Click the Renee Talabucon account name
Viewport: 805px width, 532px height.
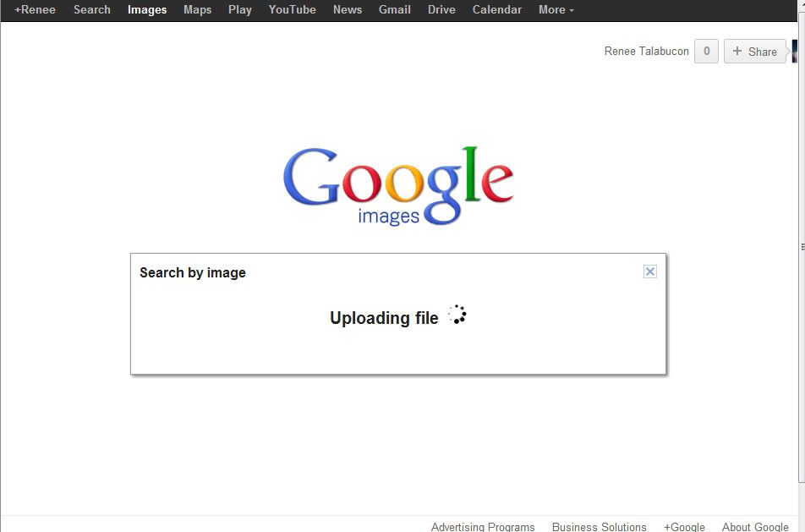646,52
